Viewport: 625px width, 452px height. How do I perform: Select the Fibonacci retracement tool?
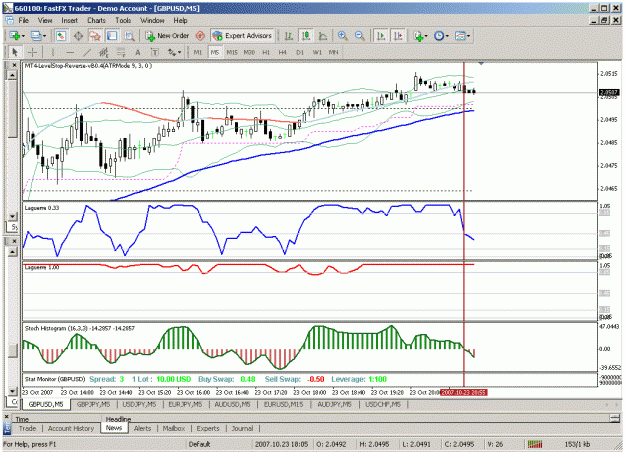[121, 52]
